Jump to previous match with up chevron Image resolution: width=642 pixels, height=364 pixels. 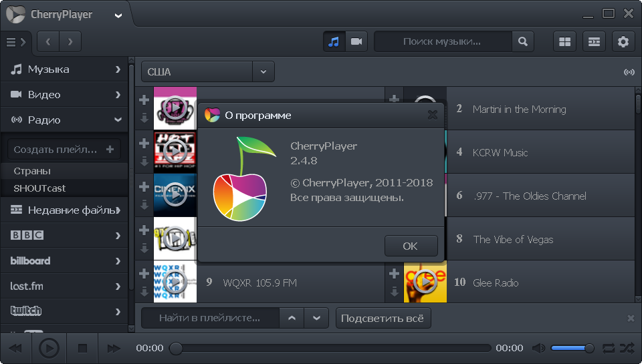click(x=292, y=318)
